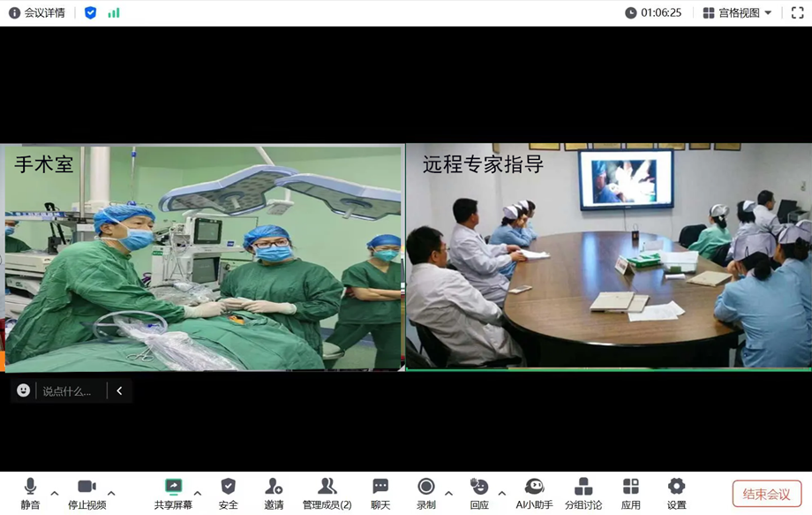Expand audio options arrow next to 静音
The image size is (812, 515).
click(55, 494)
